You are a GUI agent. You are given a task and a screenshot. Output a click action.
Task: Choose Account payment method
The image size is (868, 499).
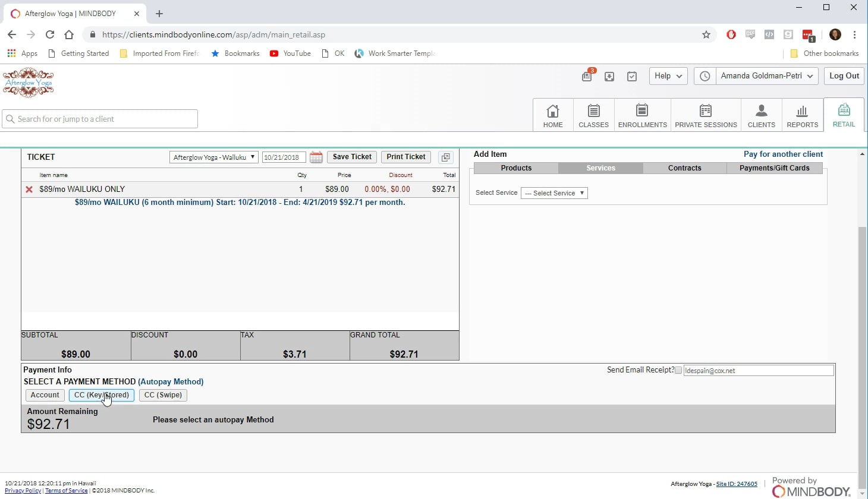coord(45,395)
